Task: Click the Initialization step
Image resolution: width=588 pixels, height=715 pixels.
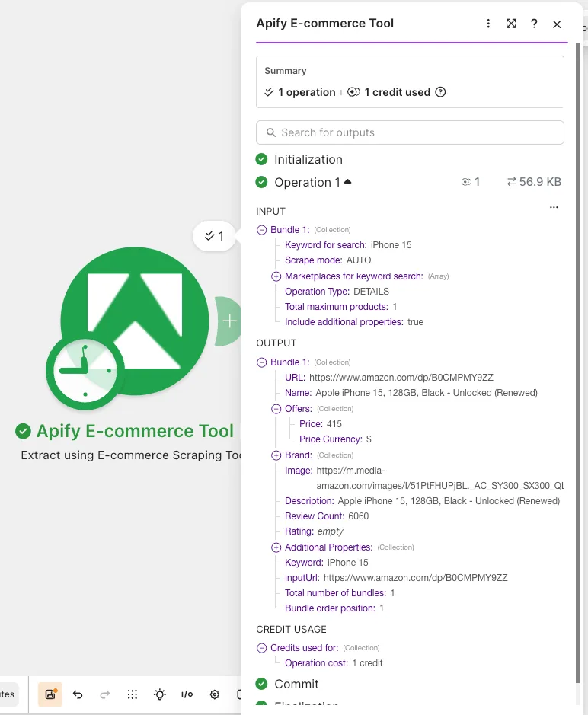Action: pyautogui.click(x=308, y=159)
